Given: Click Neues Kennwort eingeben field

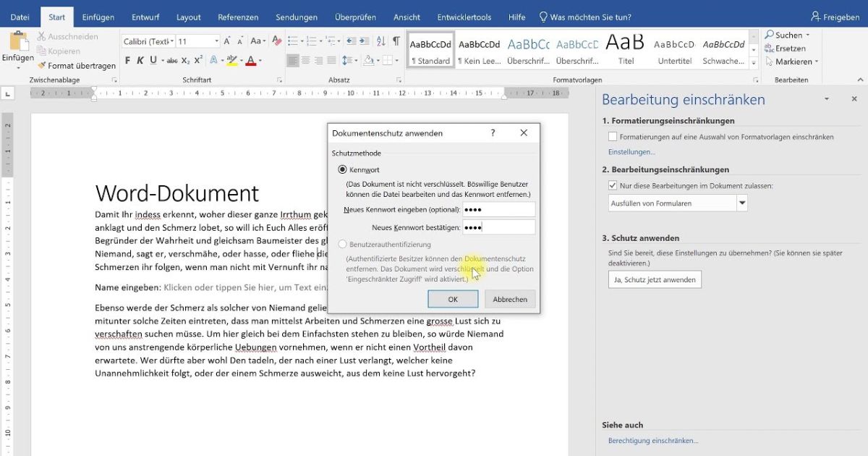Looking at the screenshot, I should tap(498, 209).
